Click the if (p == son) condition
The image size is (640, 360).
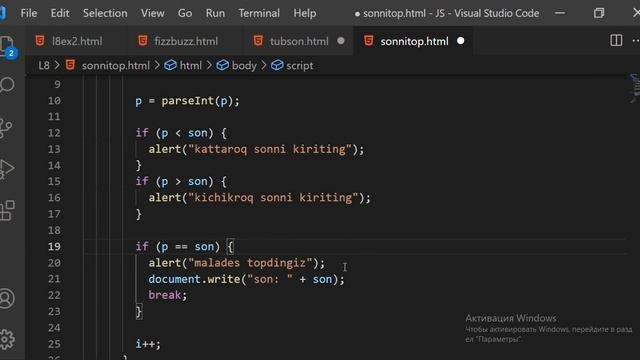pyautogui.click(x=178, y=247)
